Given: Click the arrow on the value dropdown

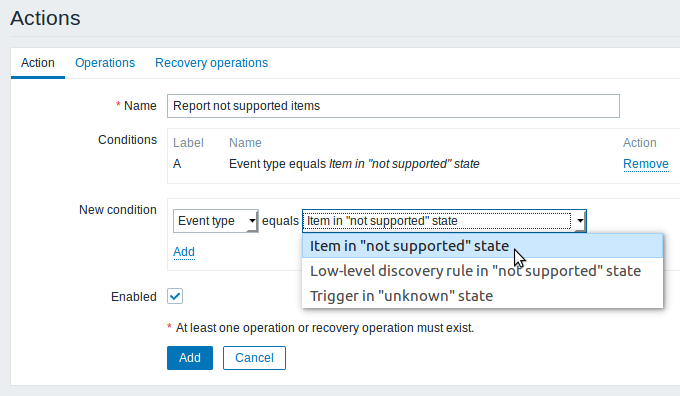Looking at the screenshot, I should coord(580,221).
